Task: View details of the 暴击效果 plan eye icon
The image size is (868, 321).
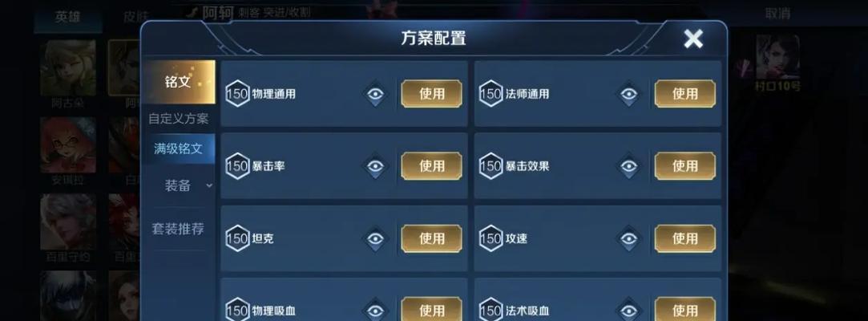Action: click(x=629, y=166)
